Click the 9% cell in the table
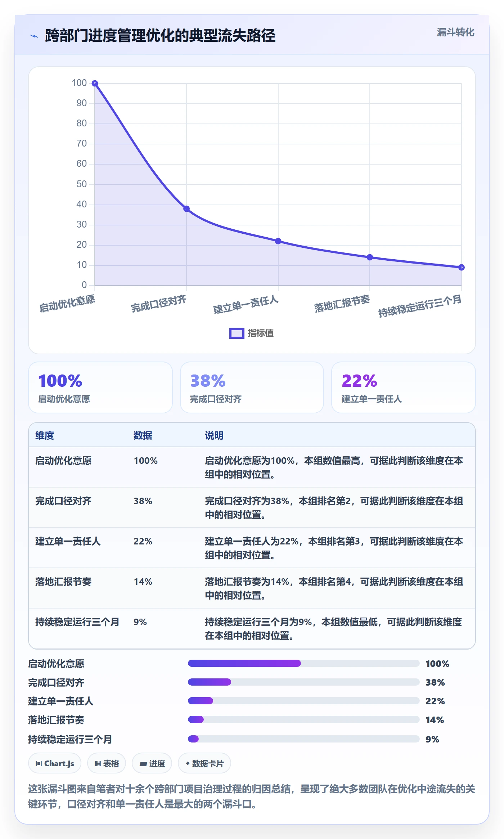This screenshot has height=839, width=504. tap(140, 622)
